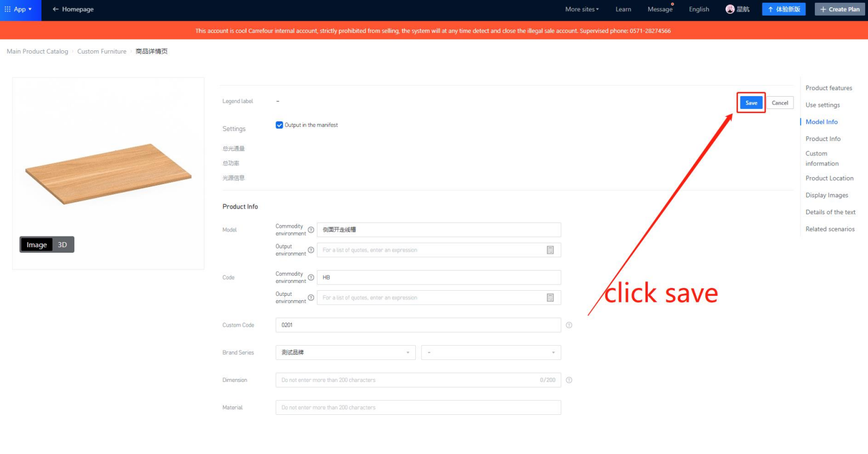Focus the Model Commodity environment input
868x454 pixels.
point(439,230)
